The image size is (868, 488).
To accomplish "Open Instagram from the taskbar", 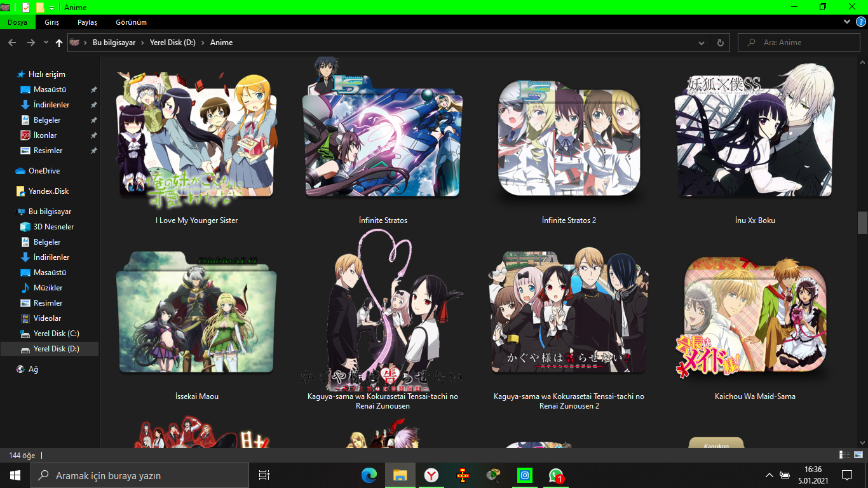I will [525, 475].
